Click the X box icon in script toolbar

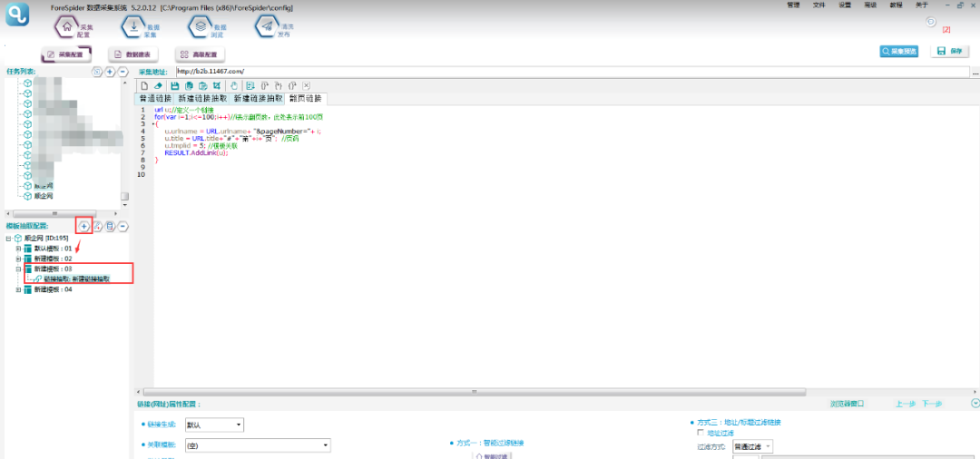click(x=307, y=85)
